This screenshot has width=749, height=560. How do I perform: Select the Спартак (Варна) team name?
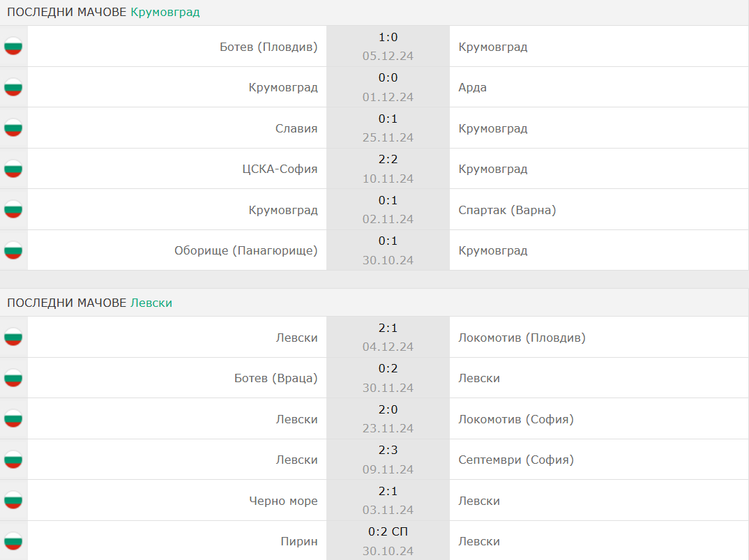507,210
